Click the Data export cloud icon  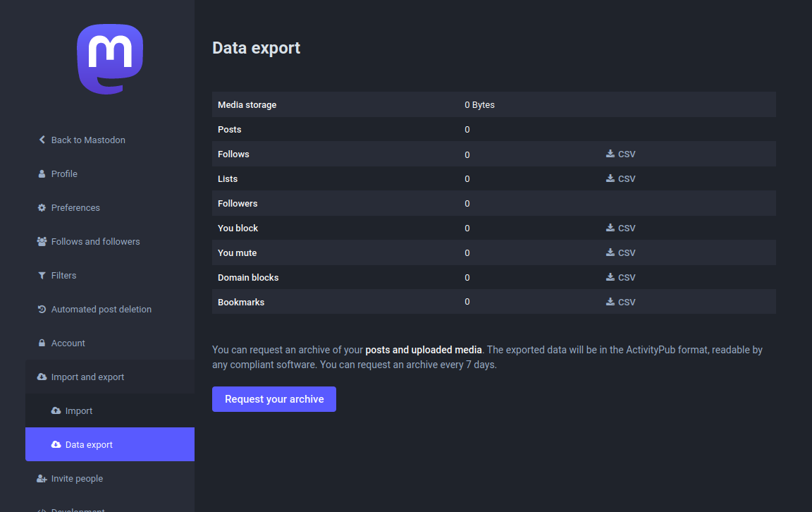(x=56, y=444)
